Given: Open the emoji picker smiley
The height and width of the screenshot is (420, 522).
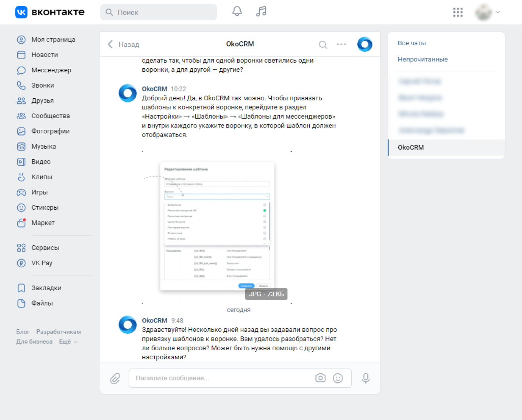Looking at the screenshot, I should (338, 378).
